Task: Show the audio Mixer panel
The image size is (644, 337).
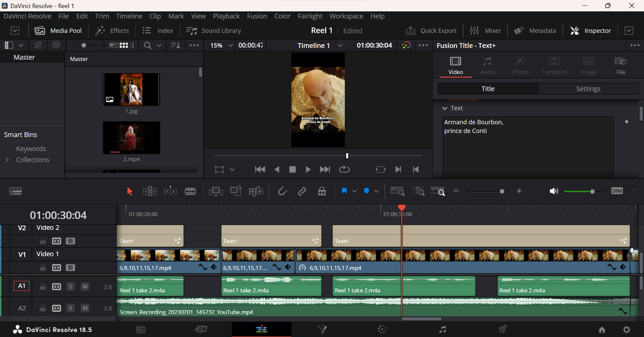Action: click(x=485, y=30)
